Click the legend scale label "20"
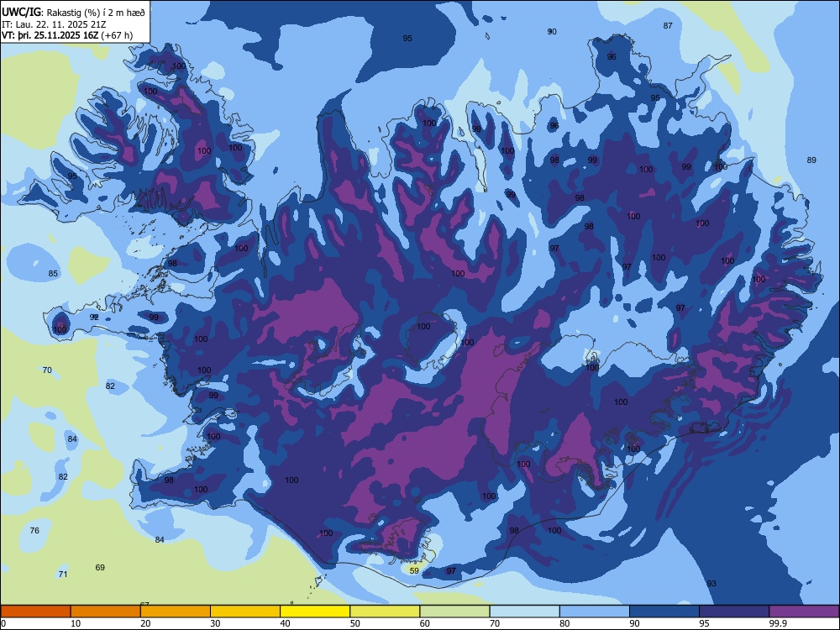Image resolution: width=840 pixels, height=630 pixels. pyautogui.click(x=145, y=623)
